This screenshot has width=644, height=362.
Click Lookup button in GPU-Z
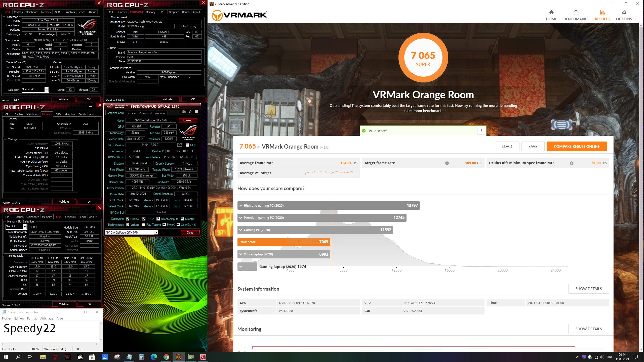pyautogui.click(x=188, y=120)
